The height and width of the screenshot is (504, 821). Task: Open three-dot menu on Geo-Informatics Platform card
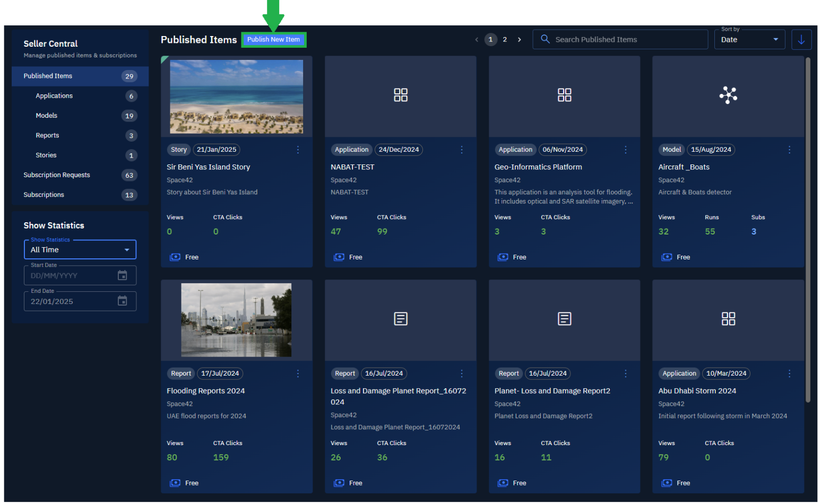[x=625, y=150]
